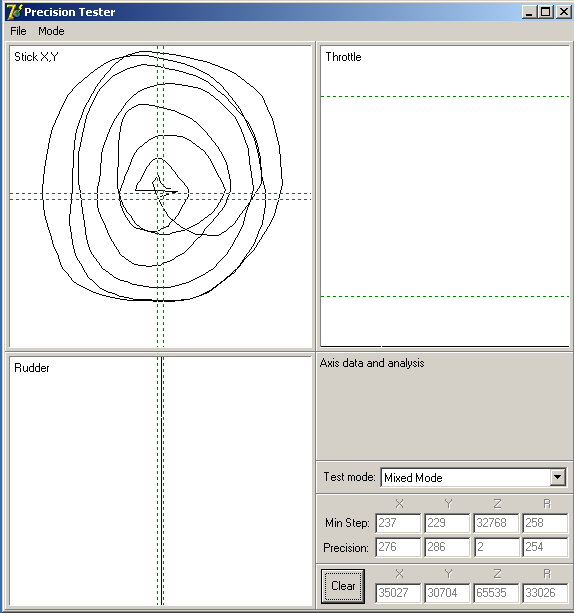Click the Precision X field showing 276
Viewport: 574px width, 613px height.
coord(398,547)
